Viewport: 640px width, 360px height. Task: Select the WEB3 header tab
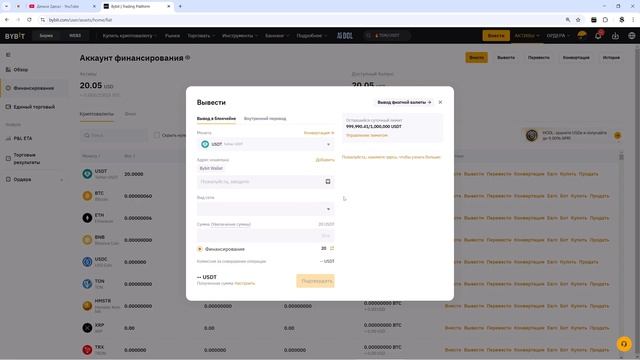[x=75, y=36]
